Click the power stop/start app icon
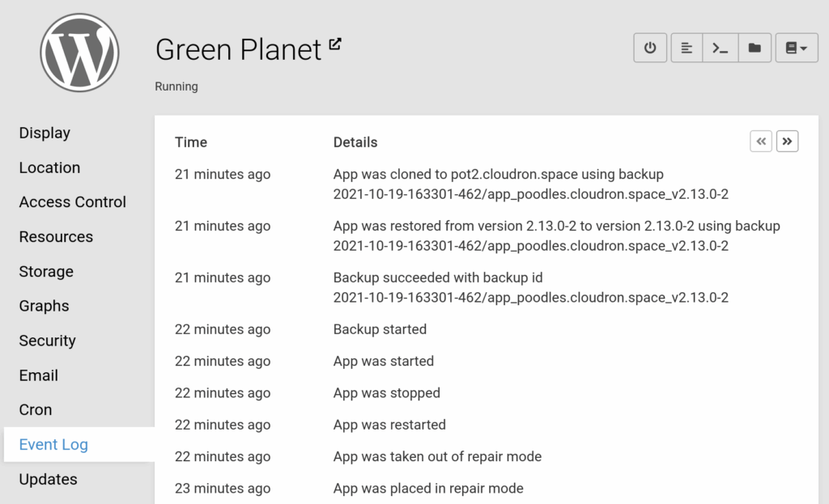 point(650,48)
